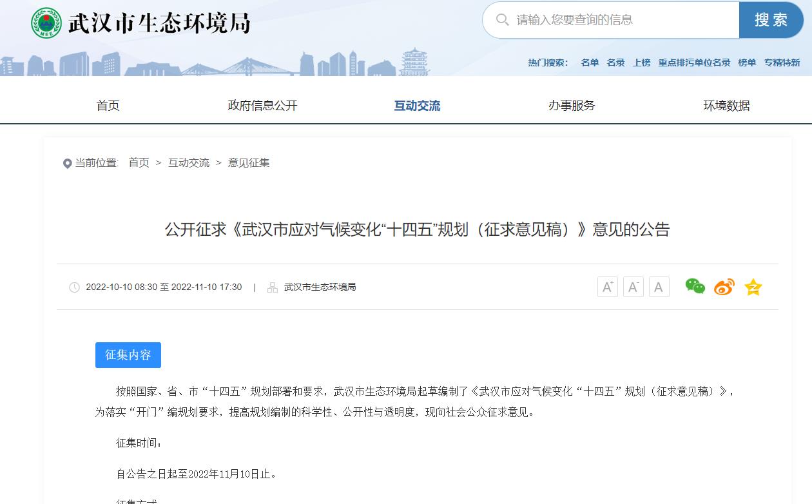Share the page via Weibo icon
The image size is (812, 504).
724,287
